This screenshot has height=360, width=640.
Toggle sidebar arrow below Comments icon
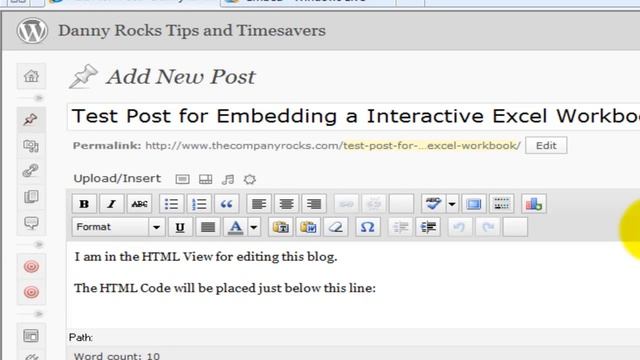pos(38,244)
